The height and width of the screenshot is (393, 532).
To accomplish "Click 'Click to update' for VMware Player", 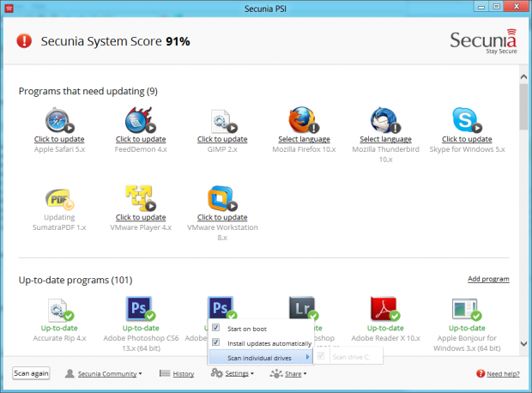I will point(141,217).
